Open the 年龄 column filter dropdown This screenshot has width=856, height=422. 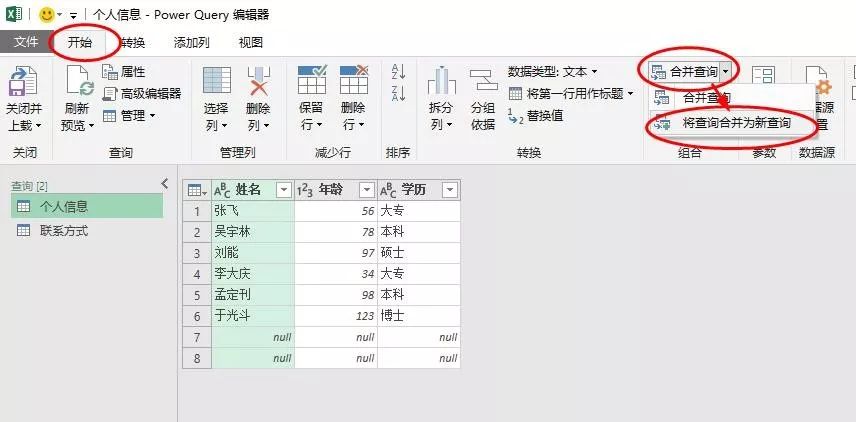pos(367,190)
